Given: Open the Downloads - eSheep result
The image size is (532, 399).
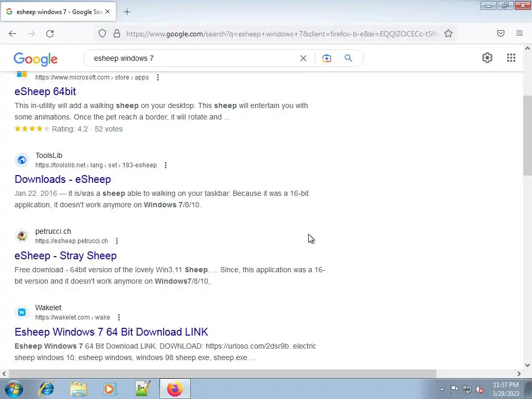Looking at the screenshot, I should [x=63, y=179].
